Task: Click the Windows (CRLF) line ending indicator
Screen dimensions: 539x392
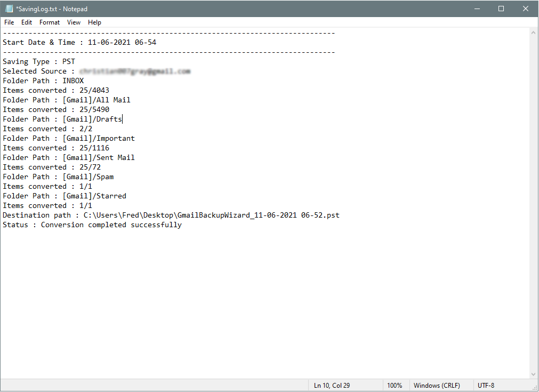Action: tap(437, 386)
